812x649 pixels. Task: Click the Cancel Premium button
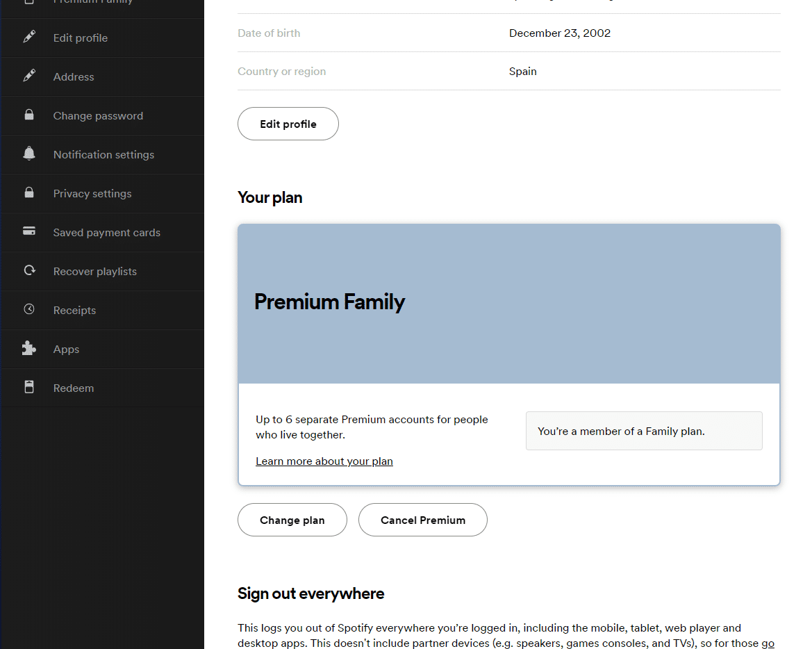point(422,520)
